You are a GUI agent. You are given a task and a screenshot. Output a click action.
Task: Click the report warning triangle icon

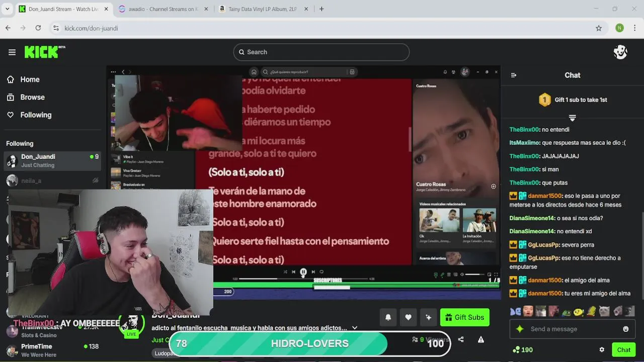coord(481,339)
